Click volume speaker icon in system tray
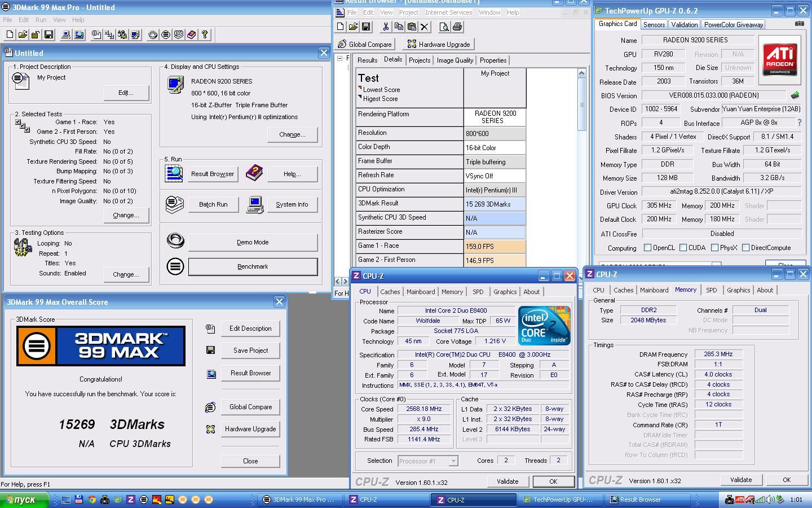Image resolution: width=812 pixels, height=508 pixels. [x=770, y=500]
